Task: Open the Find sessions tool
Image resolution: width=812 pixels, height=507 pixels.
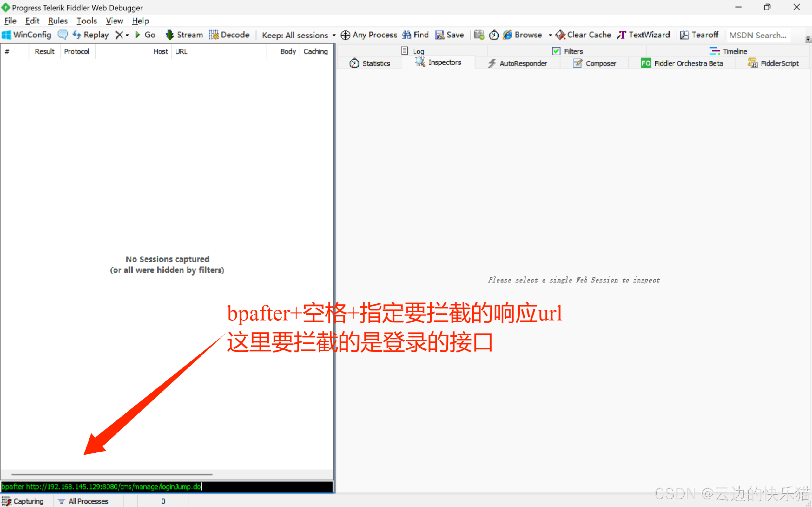Action: click(415, 35)
